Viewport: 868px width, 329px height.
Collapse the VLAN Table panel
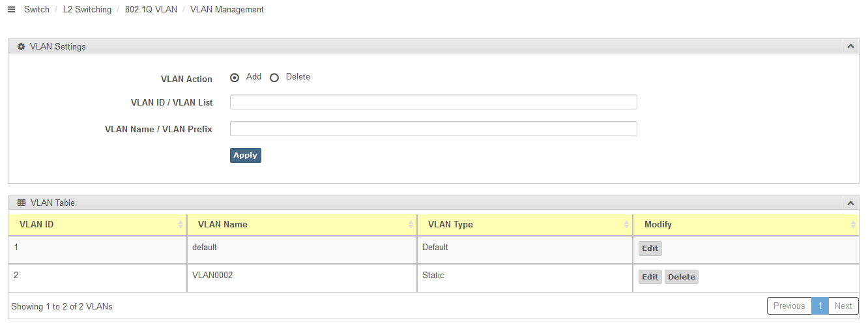click(x=850, y=203)
